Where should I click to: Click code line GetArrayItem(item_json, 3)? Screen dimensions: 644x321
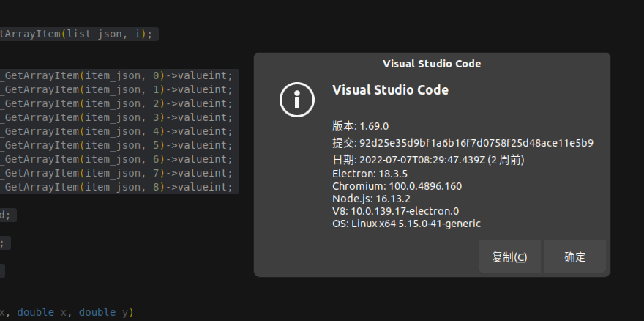pyautogui.click(x=116, y=117)
